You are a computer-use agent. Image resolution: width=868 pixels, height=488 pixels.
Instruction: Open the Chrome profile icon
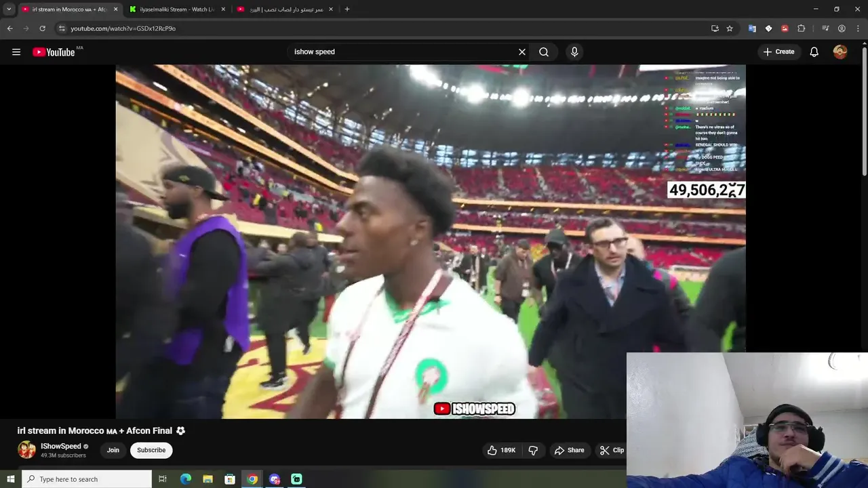click(x=842, y=28)
